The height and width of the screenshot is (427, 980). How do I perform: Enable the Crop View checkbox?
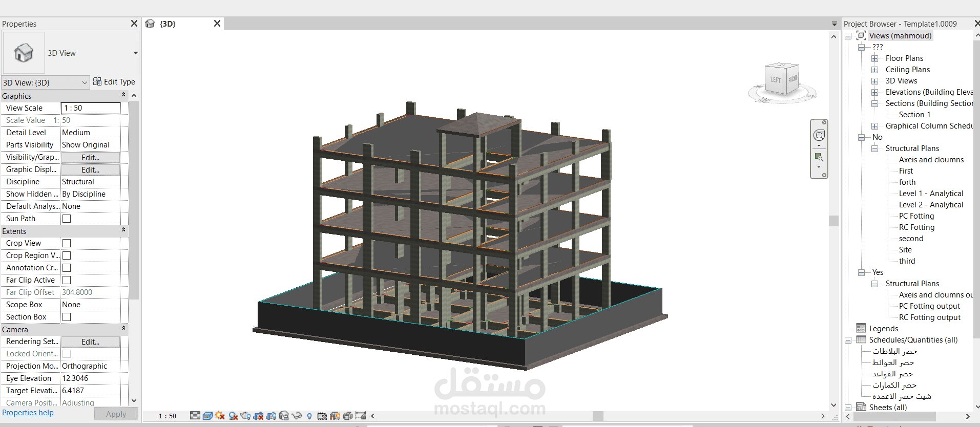click(x=67, y=243)
